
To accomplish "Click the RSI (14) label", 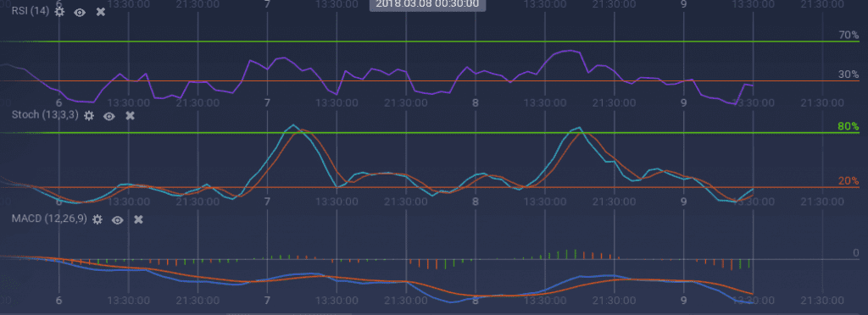I will [31, 12].
